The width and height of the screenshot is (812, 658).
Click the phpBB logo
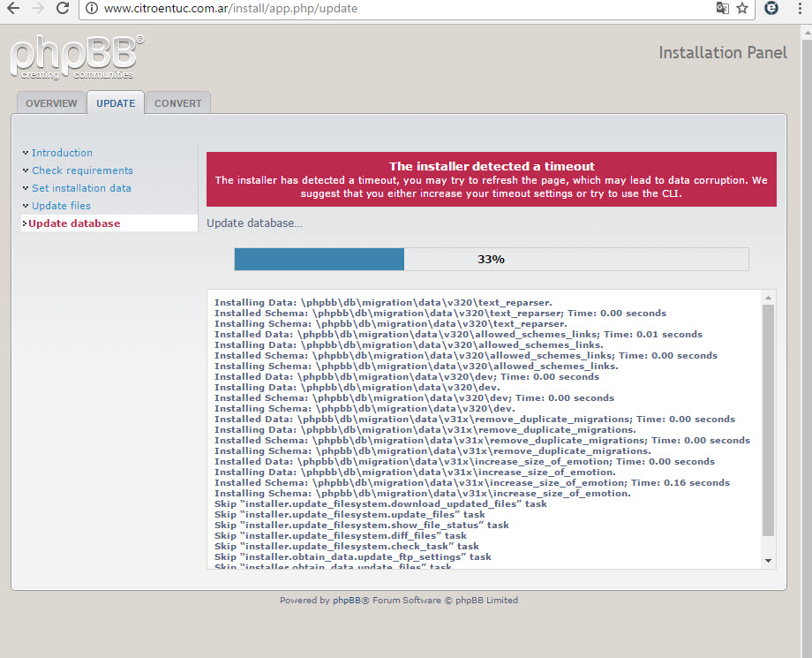(x=78, y=57)
